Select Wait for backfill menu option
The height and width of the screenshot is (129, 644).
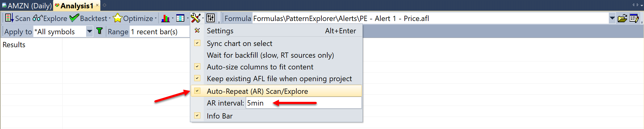270,55
